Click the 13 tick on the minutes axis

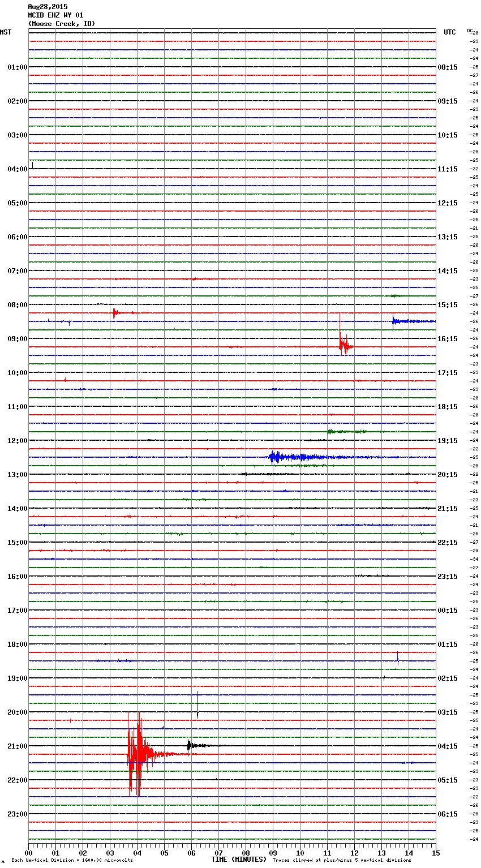381,853
